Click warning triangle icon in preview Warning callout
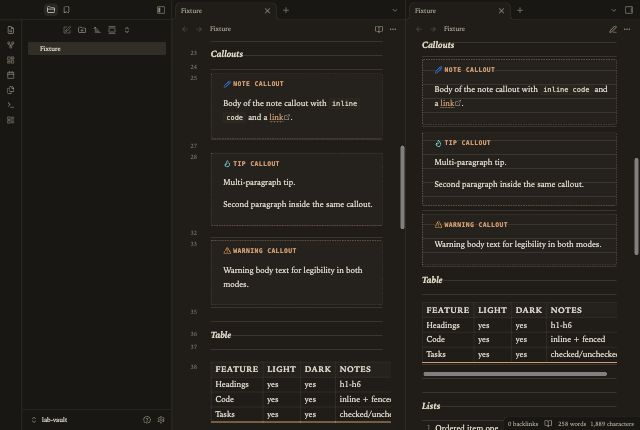640x430 pixels. [x=438, y=225]
